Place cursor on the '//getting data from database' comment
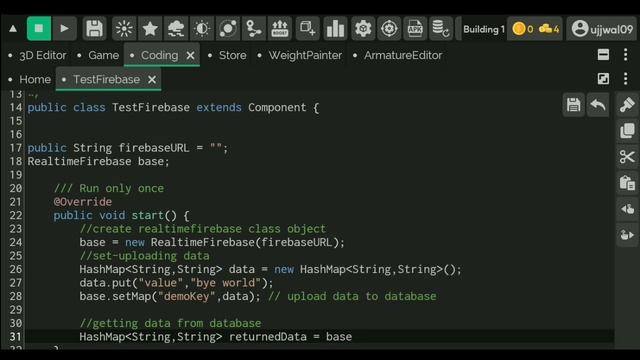Screen dimensions: 640x360 pyautogui.click(x=170, y=323)
